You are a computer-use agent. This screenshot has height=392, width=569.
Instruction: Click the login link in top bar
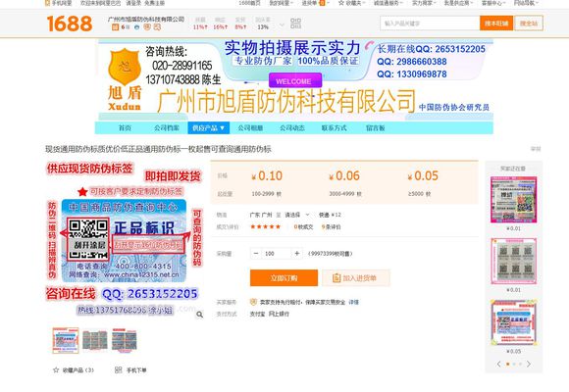[x=133, y=3]
